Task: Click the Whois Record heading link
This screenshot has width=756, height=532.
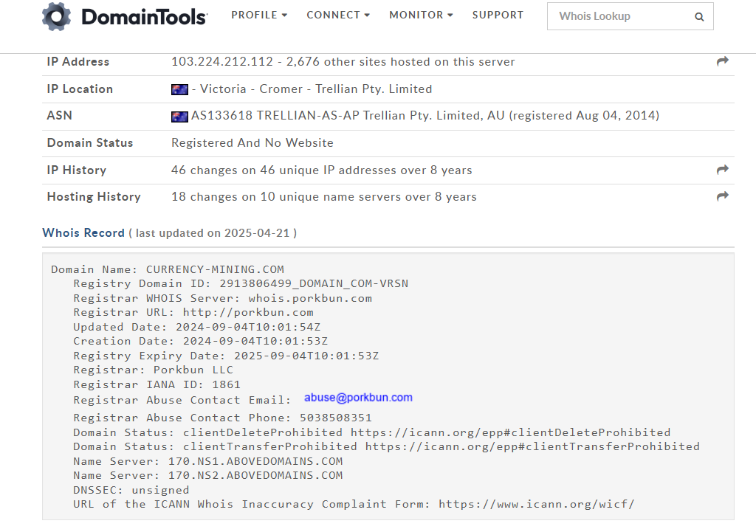Action: tap(83, 233)
